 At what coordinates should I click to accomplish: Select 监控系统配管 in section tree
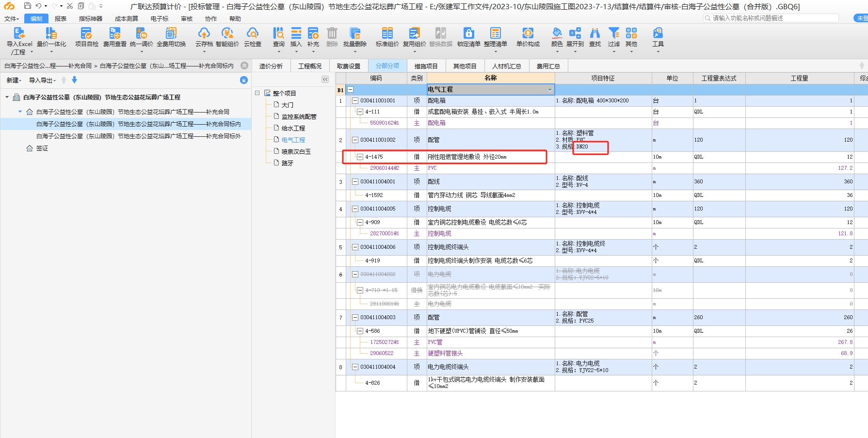(x=299, y=116)
